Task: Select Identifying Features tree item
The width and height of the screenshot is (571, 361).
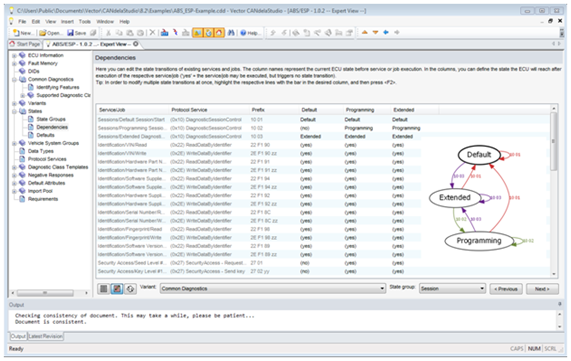Action: pyautogui.click(x=58, y=87)
